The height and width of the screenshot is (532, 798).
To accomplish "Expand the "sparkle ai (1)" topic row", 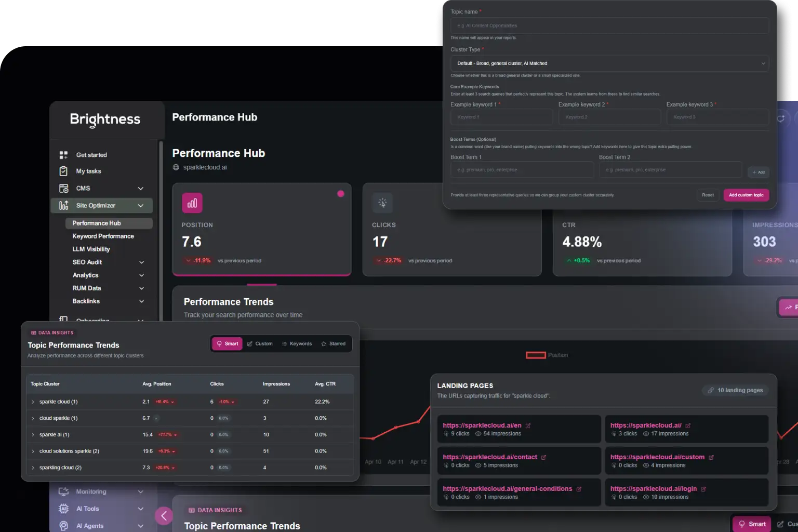I will 33,435.
